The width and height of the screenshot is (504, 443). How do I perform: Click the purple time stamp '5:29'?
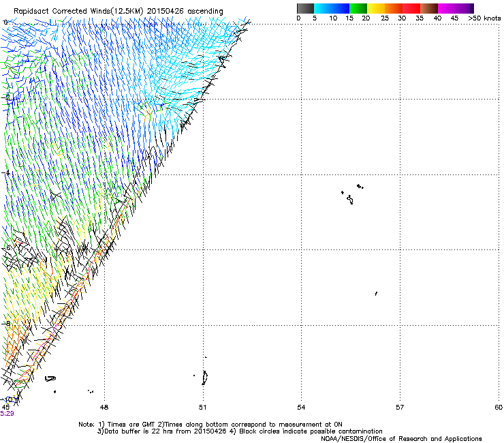coord(7,414)
